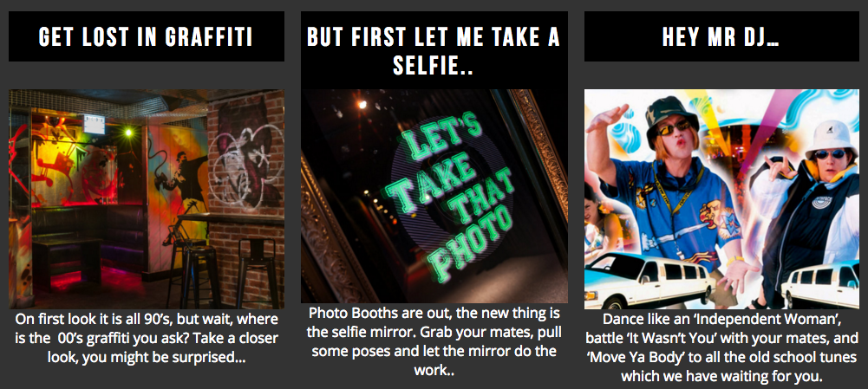Viewport: 868px width, 389px height.
Task: Click the small screen above the graffiti booth
Action: pyautogui.click(x=94, y=124)
